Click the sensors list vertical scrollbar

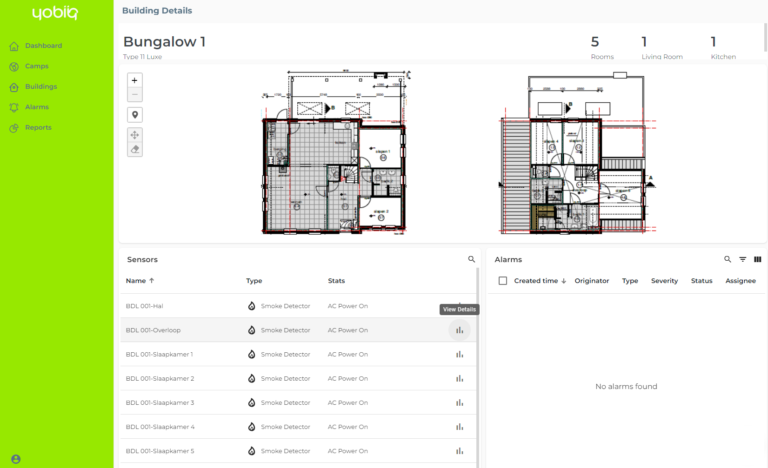[x=478, y=368]
